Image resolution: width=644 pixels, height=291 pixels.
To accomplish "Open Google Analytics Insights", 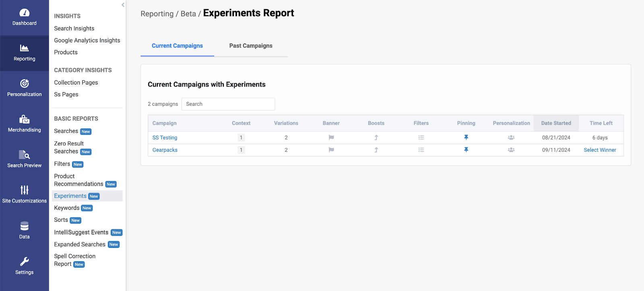I will [x=87, y=40].
